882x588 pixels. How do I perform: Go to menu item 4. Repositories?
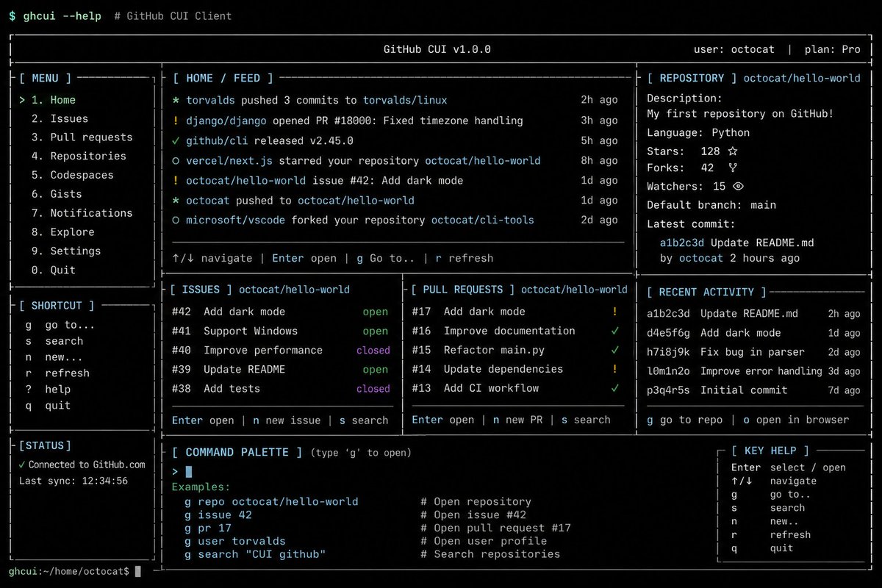(x=79, y=156)
